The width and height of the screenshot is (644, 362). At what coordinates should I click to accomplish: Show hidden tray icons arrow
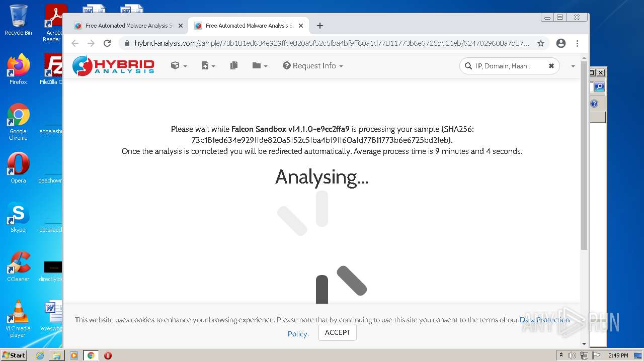[x=561, y=355]
